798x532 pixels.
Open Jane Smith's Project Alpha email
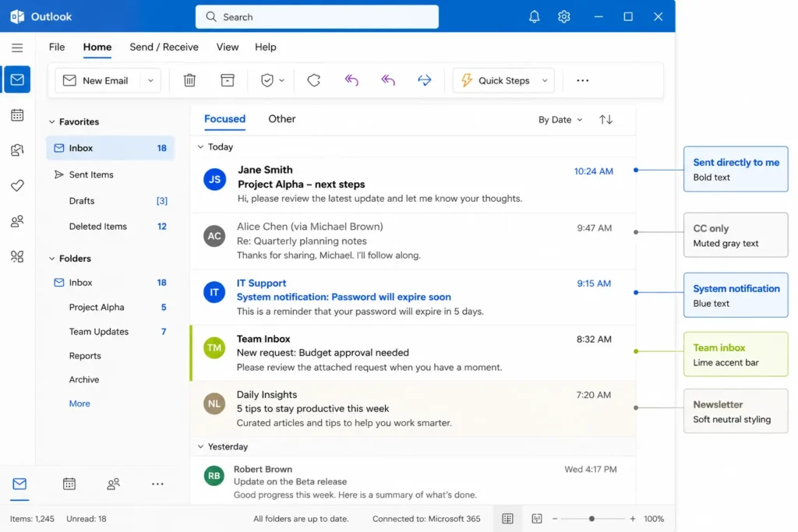pyautogui.click(x=413, y=185)
